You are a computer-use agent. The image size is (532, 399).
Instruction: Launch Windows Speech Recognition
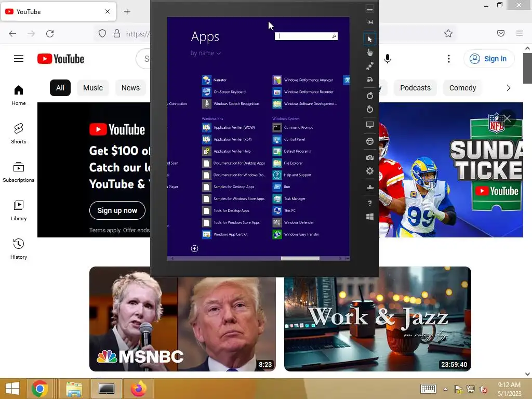(231, 104)
